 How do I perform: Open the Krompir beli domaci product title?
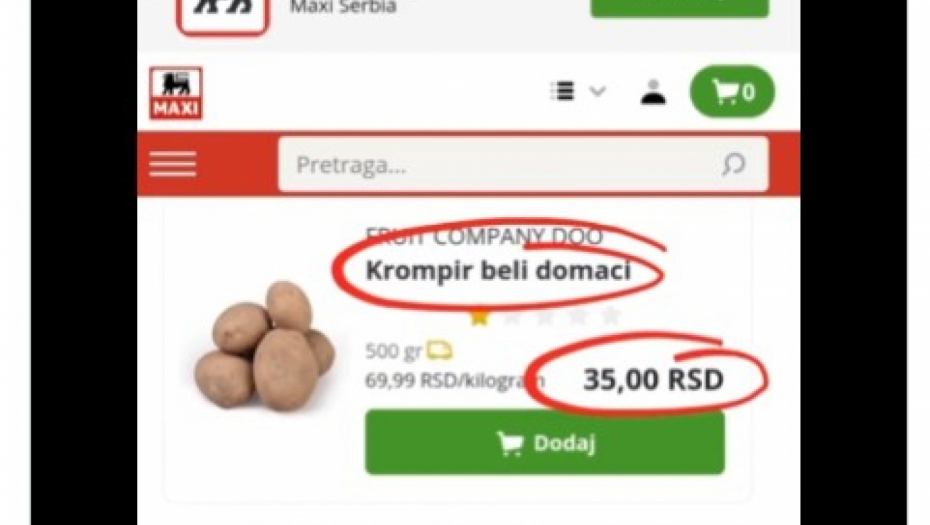[498, 271]
